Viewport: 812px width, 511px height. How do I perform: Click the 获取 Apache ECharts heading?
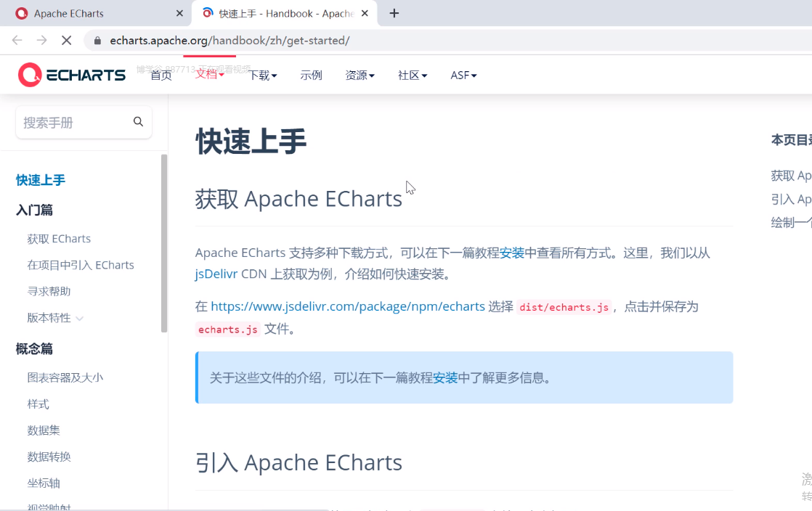pyautogui.click(x=299, y=199)
